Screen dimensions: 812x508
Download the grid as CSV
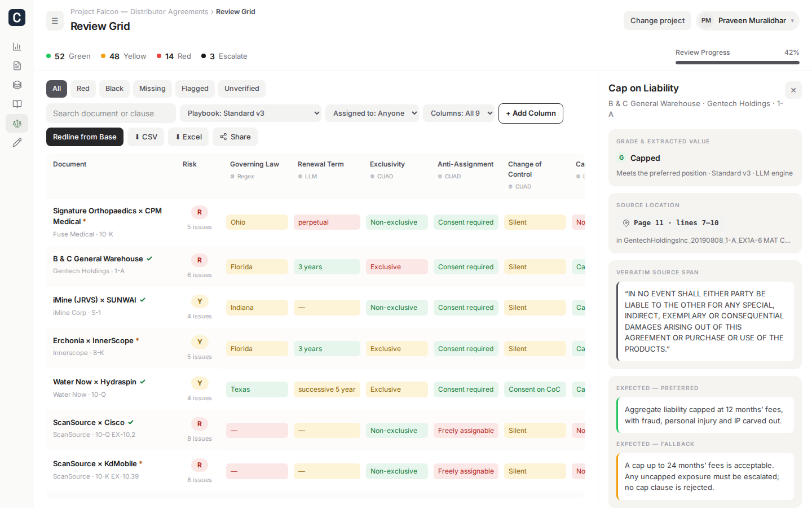click(146, 137)
